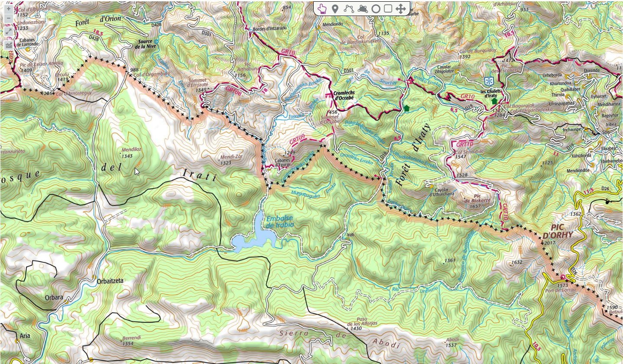Image resolution: width=623 pixels, height=364 pixels.
Task: Select the polyline path drawing tool
Action: (349, 9)
